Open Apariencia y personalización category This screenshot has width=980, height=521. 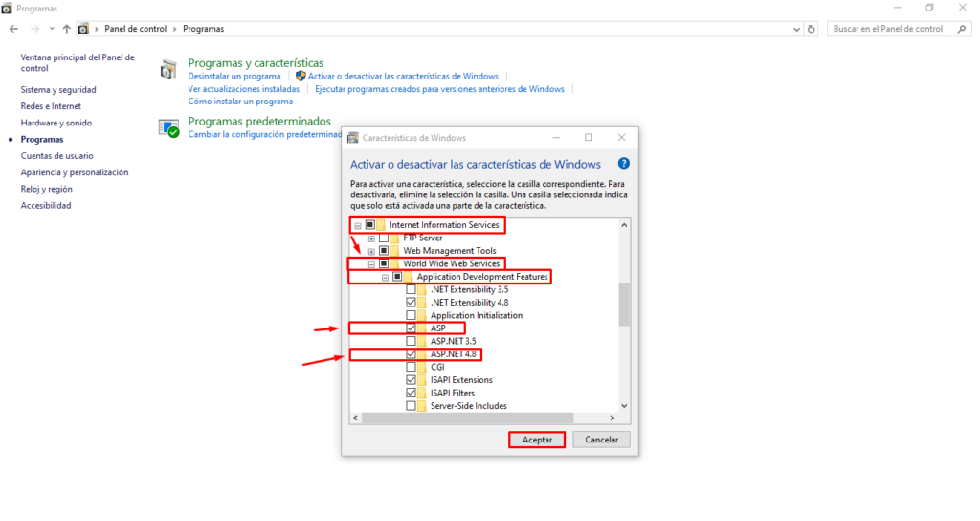click(75, 172)
